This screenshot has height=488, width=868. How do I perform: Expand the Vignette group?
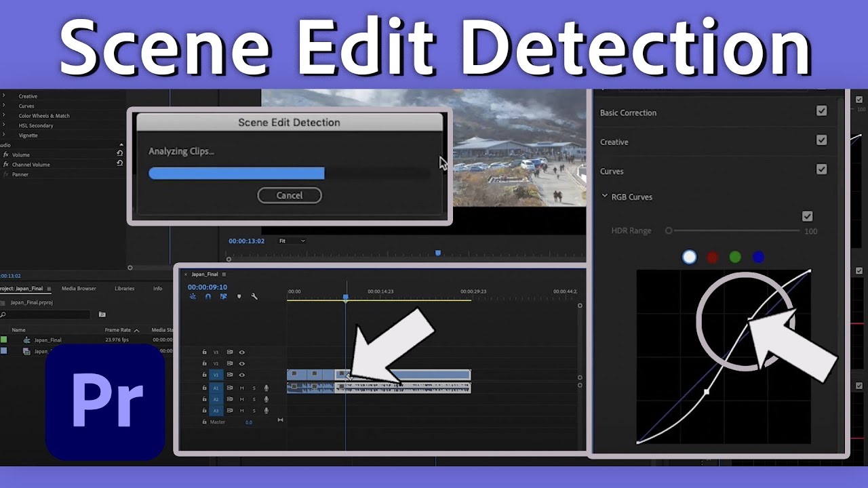3,135
